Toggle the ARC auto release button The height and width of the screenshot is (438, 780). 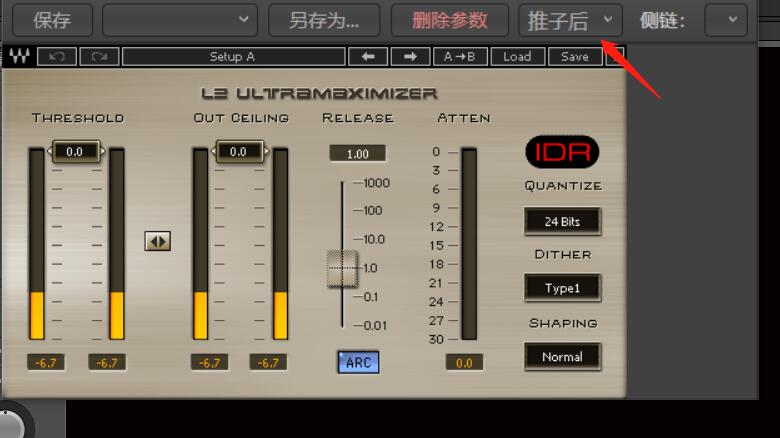[358, 362]
